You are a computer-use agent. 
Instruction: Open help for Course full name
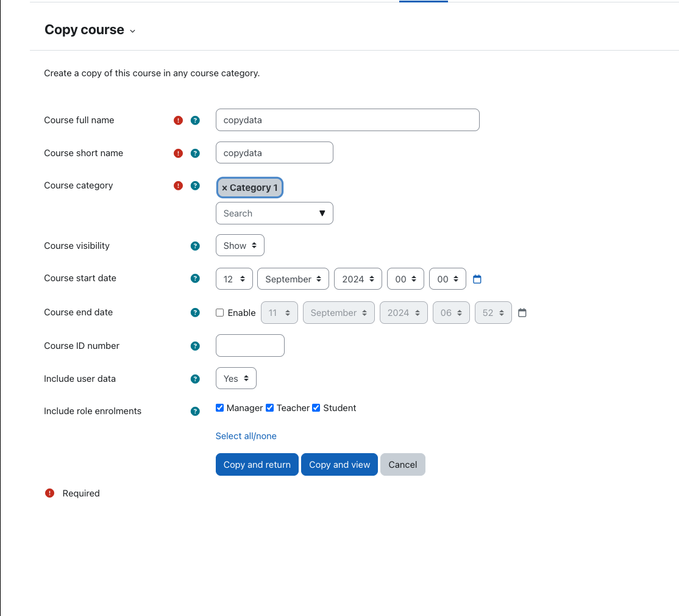(195, 120)
